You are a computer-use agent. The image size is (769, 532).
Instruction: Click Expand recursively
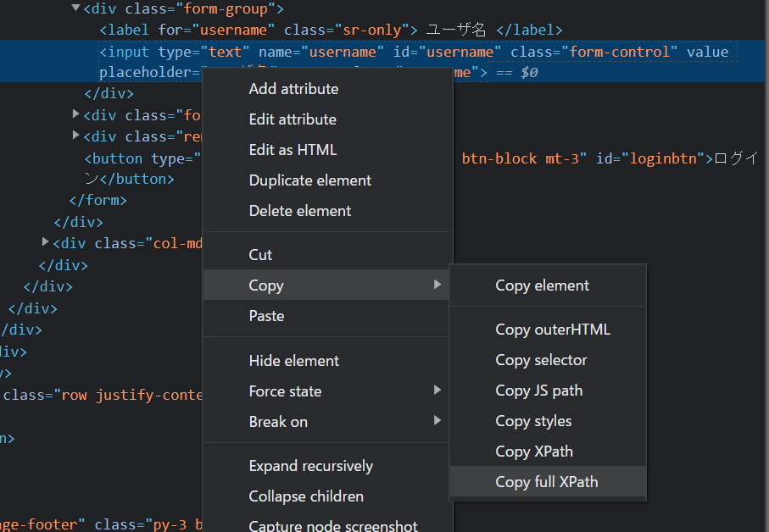pyautogui.click(x=311, y=466)
